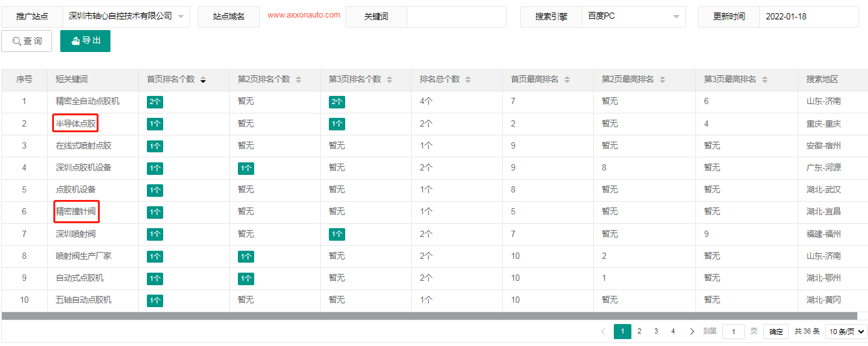Image resolution: width=868 pixels, height=346 pixels.
Task: Go to pagination page 2
Action: point(639,332)
